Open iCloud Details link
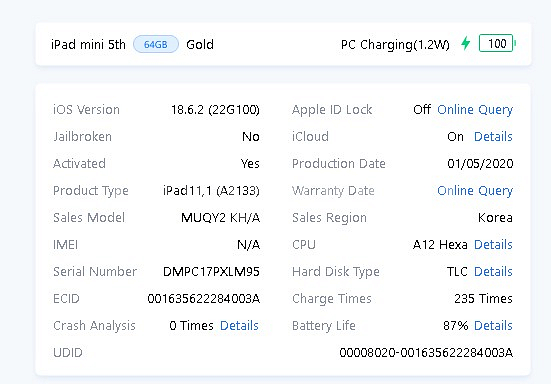Image resolution: width=551 pixels, height=384 pixels. point(493,137)
